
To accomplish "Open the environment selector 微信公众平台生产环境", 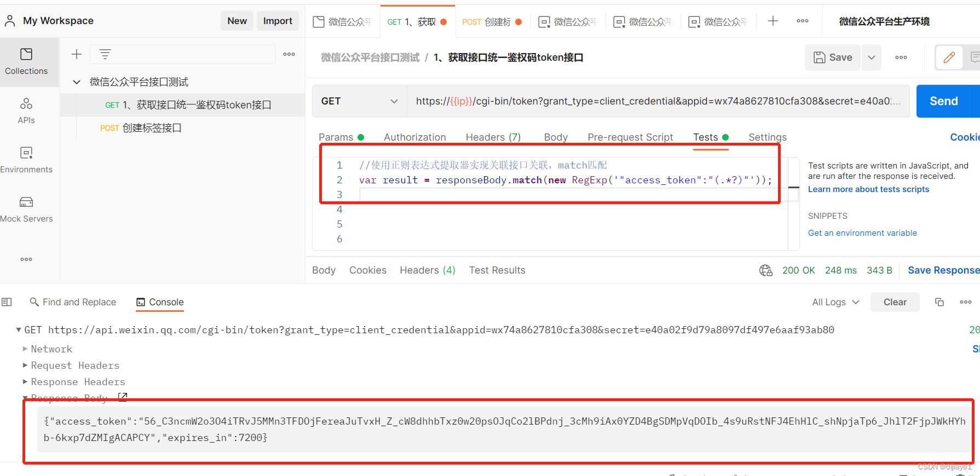I will [884, 21].
